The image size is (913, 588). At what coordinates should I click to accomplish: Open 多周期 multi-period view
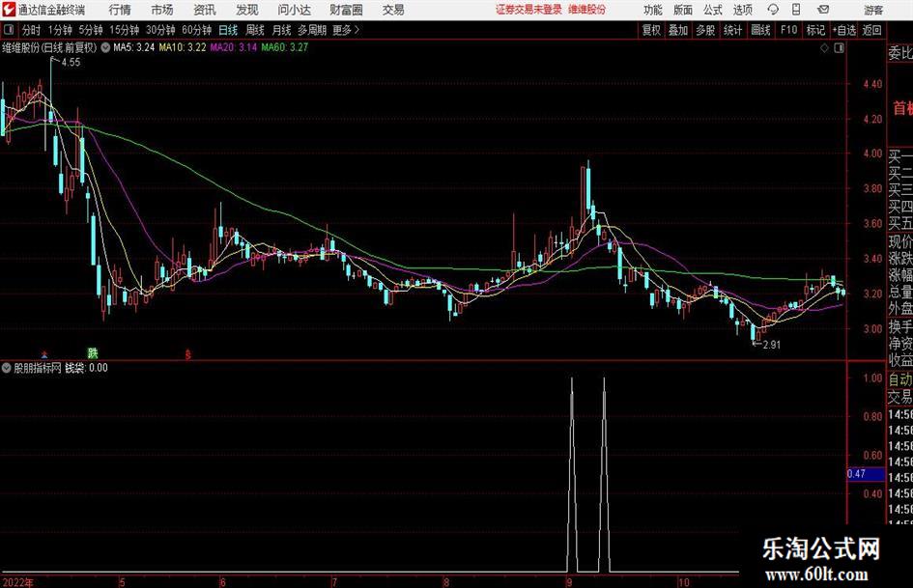pos(312,30)
